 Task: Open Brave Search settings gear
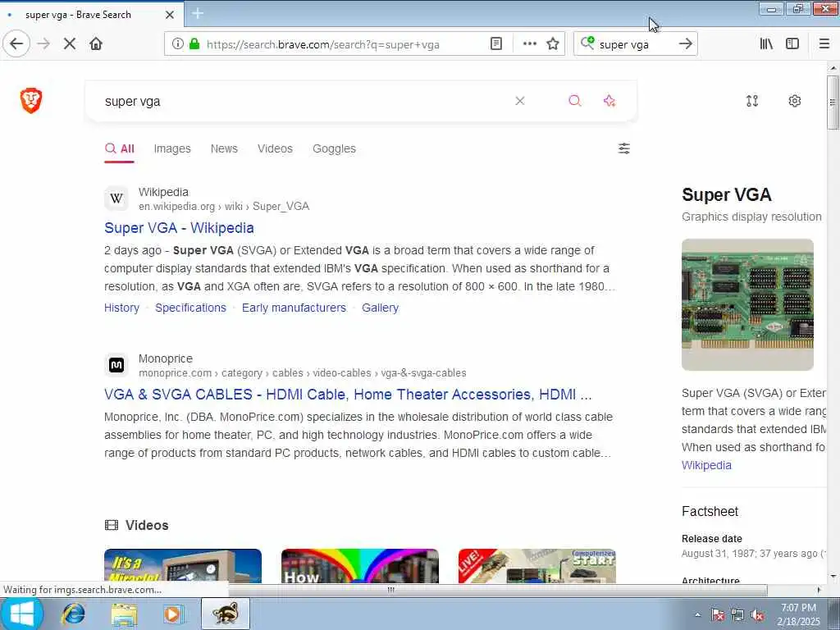pyautogui.click(x=794, y=101)
